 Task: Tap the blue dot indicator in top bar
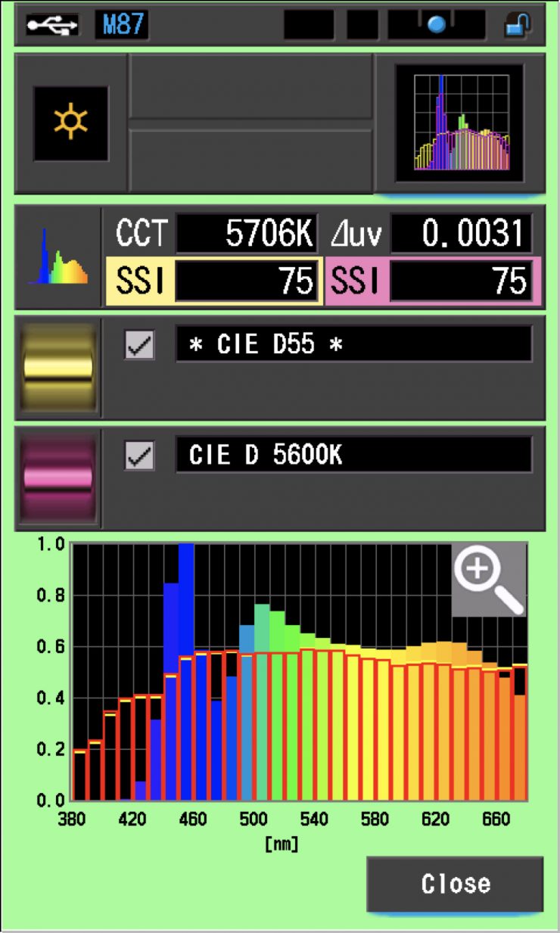436,25
